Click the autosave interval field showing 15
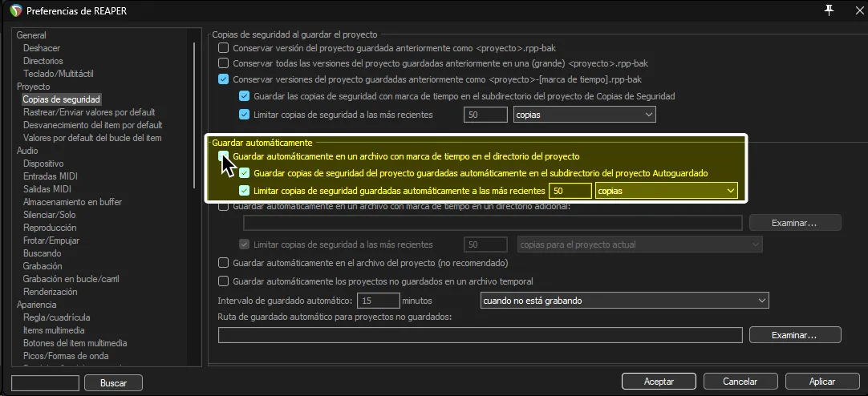This screenshot has width=868, height=396. click(x=379, y=301)
